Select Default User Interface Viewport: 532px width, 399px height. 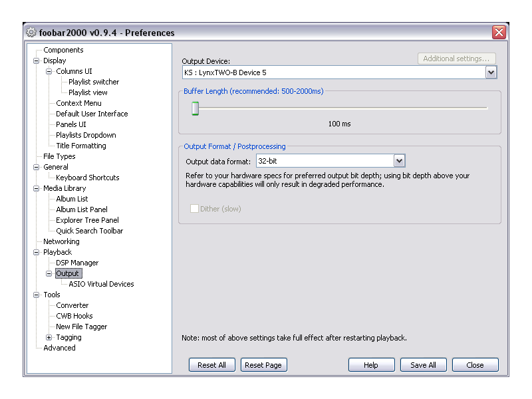click(x=92, y=114)
